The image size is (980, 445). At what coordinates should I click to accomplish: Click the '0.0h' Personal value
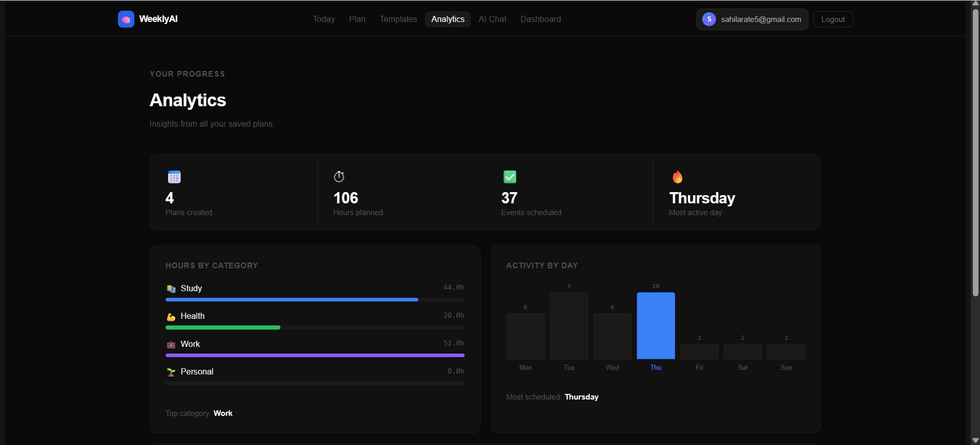[x=456, y=371]
